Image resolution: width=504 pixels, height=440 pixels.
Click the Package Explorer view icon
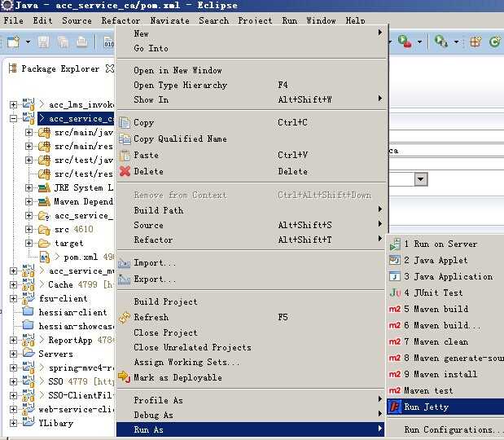pos(13,68)
